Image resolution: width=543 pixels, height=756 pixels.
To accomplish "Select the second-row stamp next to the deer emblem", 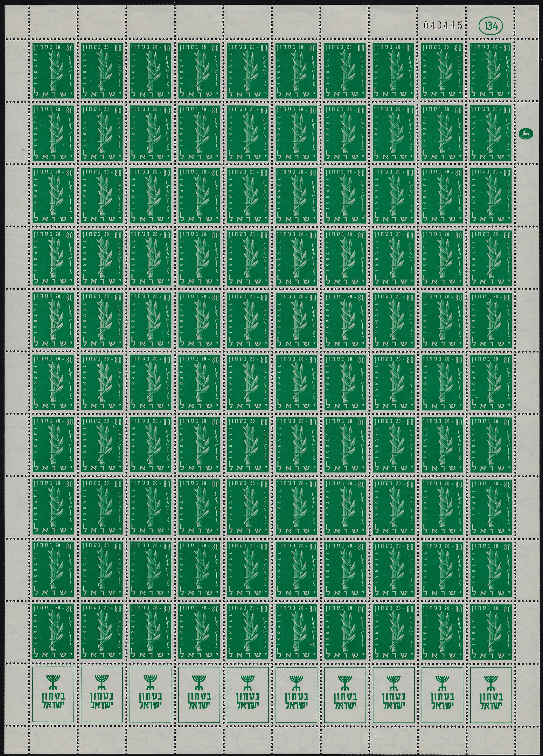I will [490, 133].
